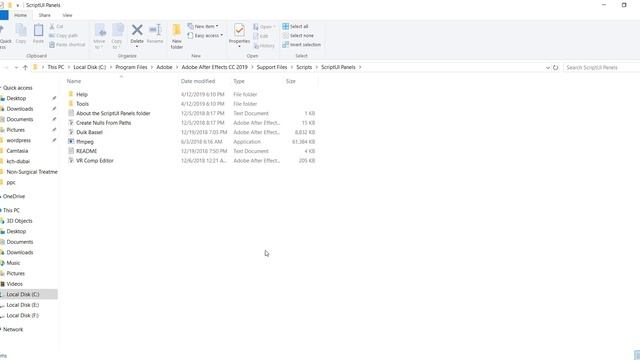Open Quick access in the sidebar
The width and height of the screenshot is (640, 360).
click(x=18, y=88)
